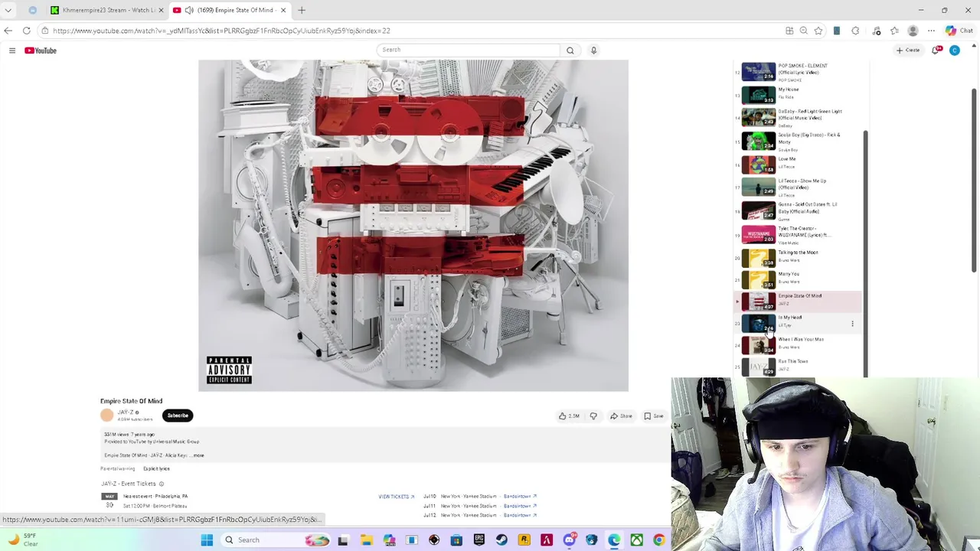This screenshot has width=980, height=551.
Task: Play Soulja Boy Rick & Morty
Action: 796,141
